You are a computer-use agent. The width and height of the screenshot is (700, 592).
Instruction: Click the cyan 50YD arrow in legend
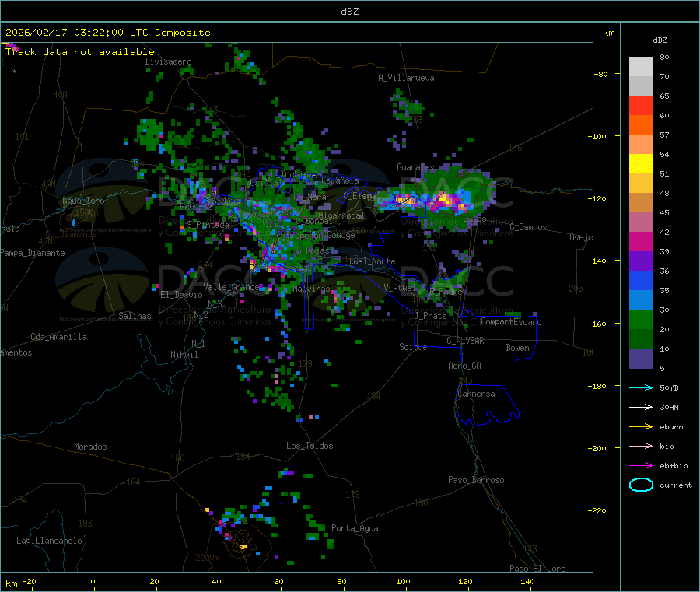[x=641, y=387]
